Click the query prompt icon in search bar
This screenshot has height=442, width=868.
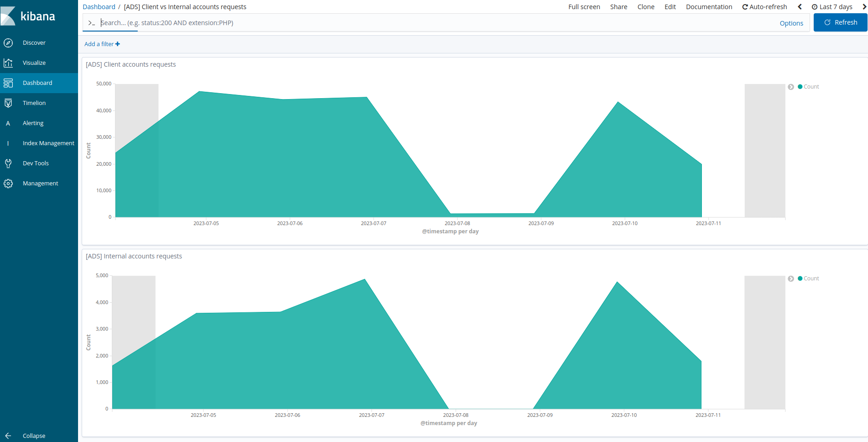click(x=92, y=23)
